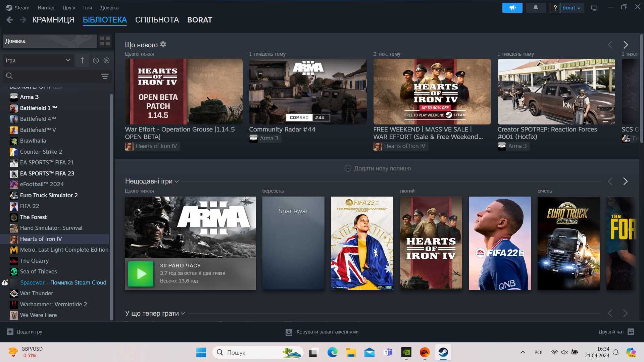Switch to the БІБЛІОТЕКА tab
The image size is (644, 362).
point(105,20)
